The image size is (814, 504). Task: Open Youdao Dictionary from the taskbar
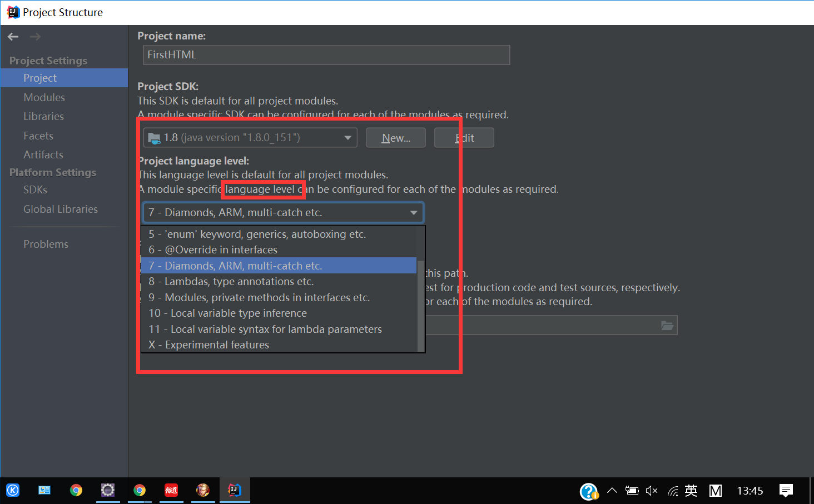coord(171,490)
